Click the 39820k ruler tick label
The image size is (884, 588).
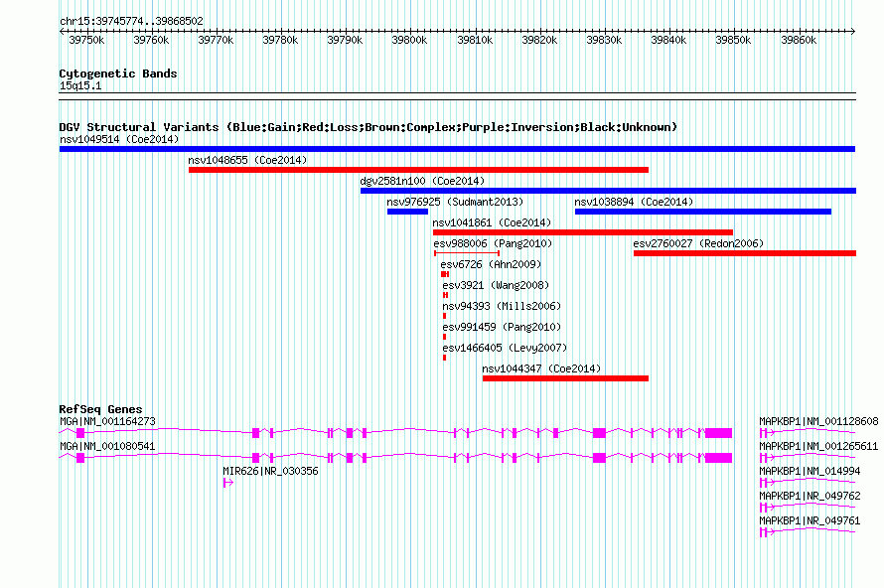tap(539, 40)
